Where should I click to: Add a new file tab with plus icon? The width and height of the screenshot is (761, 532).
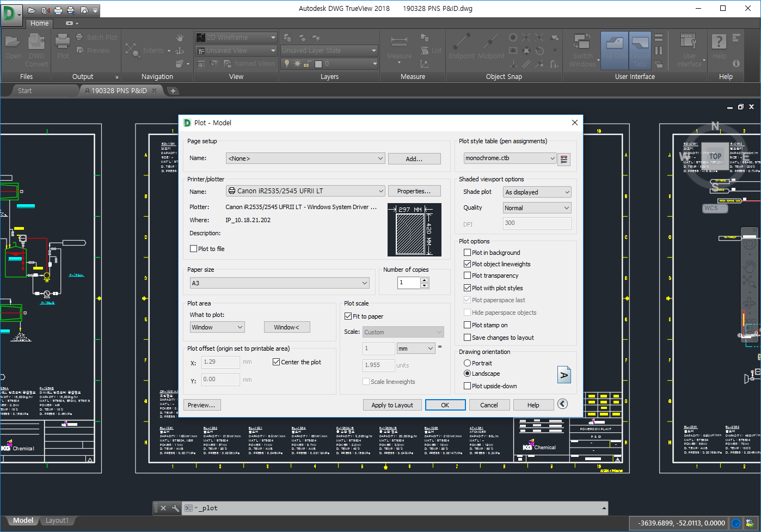click(173, 91)
